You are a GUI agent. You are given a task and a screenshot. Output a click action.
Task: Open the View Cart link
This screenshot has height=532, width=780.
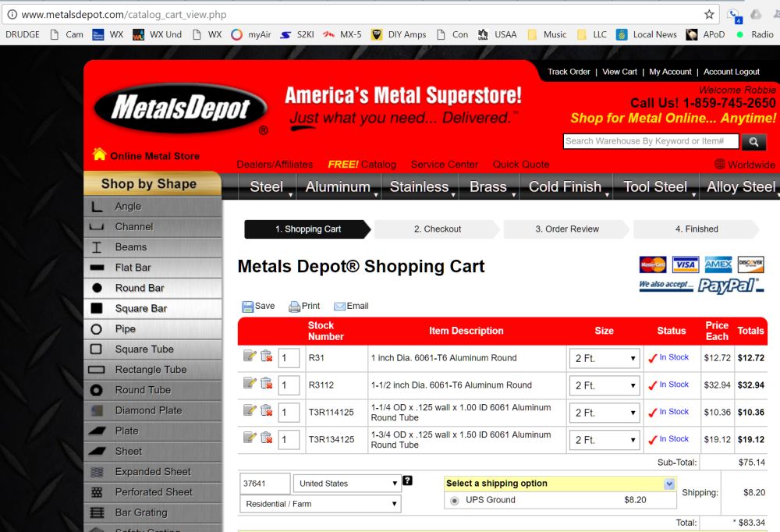619,72
